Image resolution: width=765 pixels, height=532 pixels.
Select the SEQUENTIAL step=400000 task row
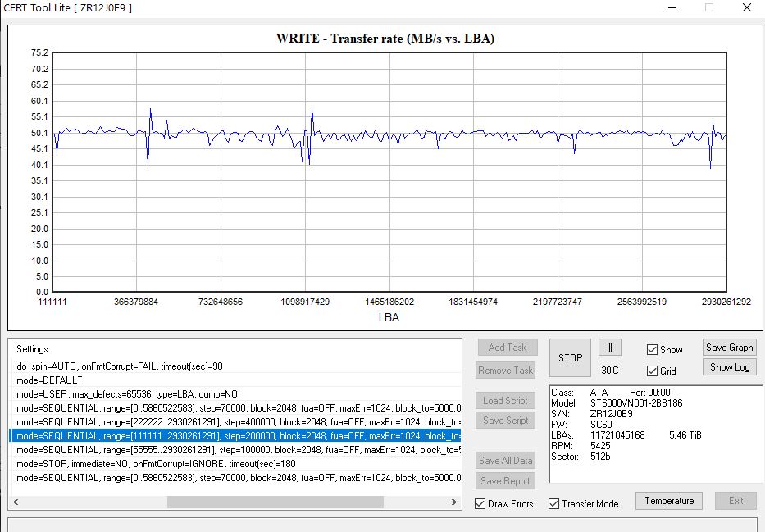(235, 422)
